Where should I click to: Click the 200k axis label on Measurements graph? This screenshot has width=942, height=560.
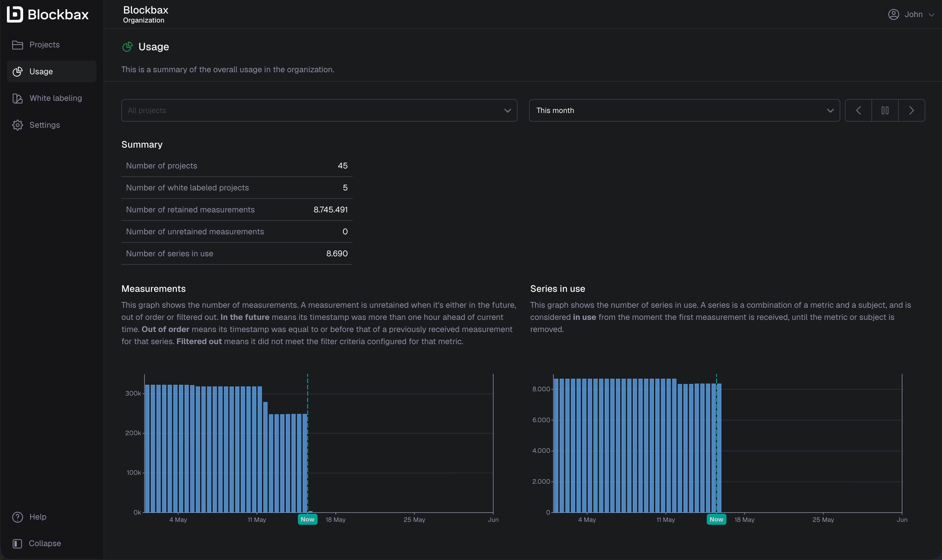click(x=133, y=433)
